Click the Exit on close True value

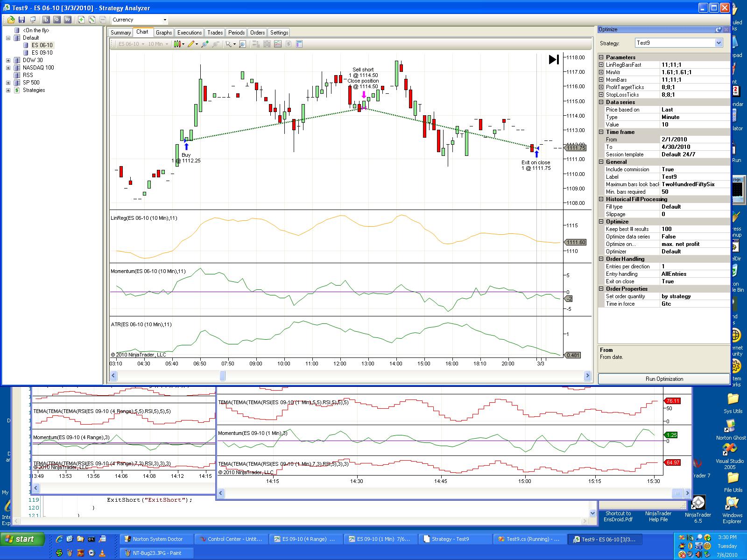coord(695,281)
